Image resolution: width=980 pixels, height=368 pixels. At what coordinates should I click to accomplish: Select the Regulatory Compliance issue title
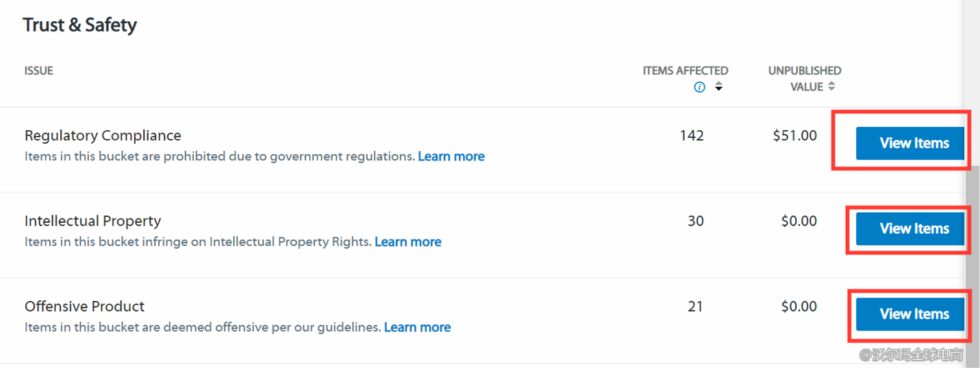click(x=103, y=136)
